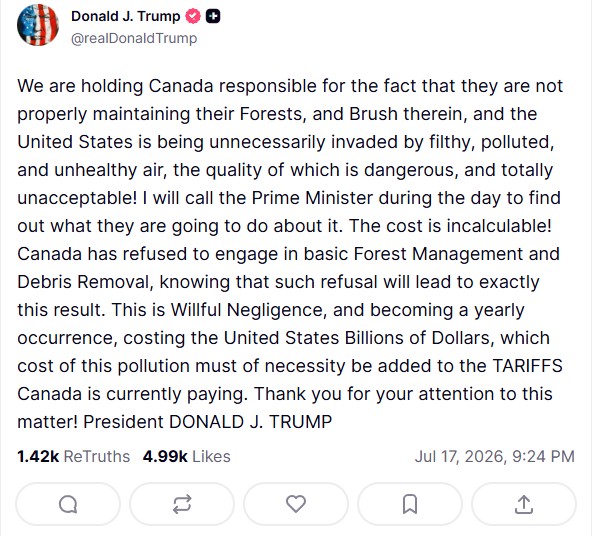593x536 pixels.
Task: Like the post with the heart icon
Action: coord(296,504)
